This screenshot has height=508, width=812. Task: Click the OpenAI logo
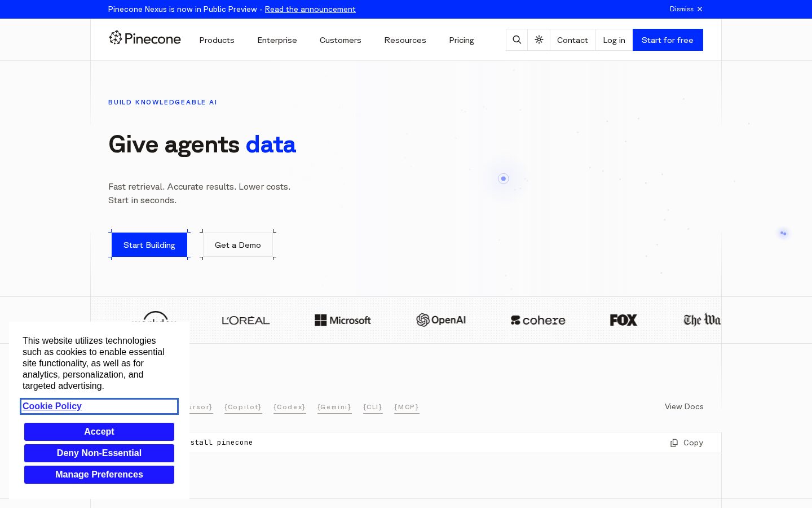pyautogui.click(x=441, y=320)
